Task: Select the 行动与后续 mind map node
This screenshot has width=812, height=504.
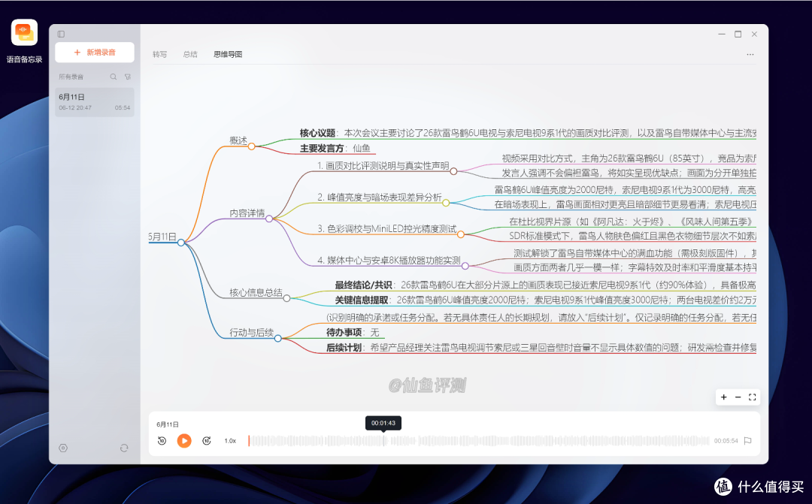Action: click(x=251, y=332)
